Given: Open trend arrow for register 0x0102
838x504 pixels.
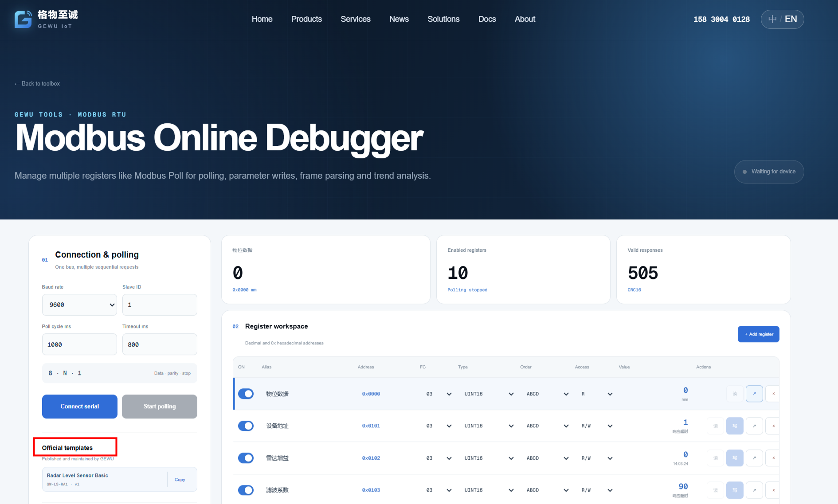Looking at the screenshot, I should pyautogui.click(x=754, y=458).
